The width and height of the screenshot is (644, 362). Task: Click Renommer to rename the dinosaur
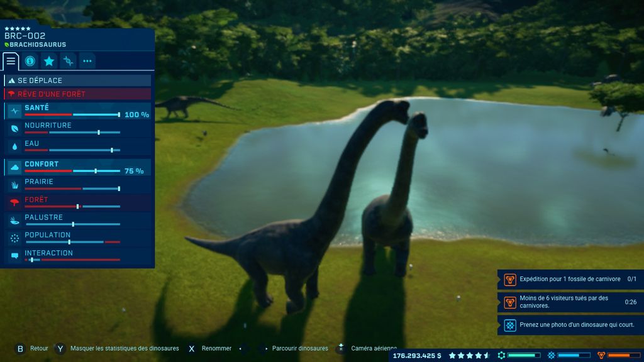(216, 348)
